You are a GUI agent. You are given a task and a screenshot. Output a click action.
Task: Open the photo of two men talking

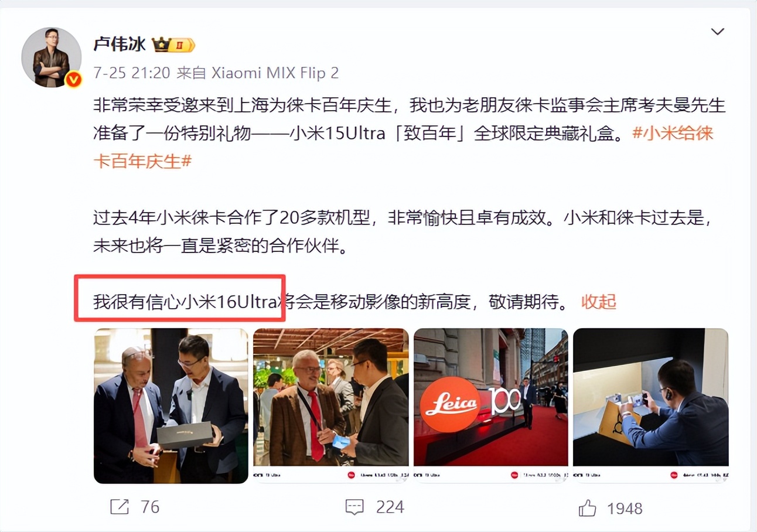pos(330,405)
